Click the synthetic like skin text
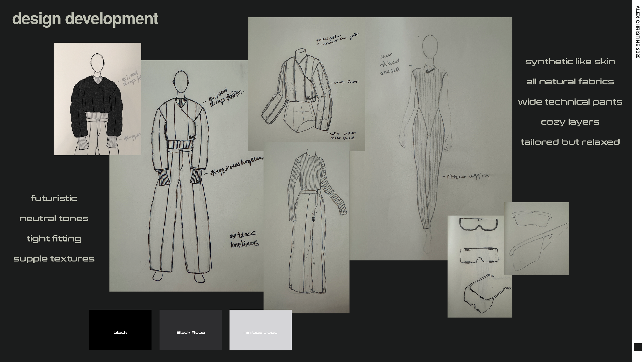The height and width of the screenshot is (362, 644). [x=570, y=62]
